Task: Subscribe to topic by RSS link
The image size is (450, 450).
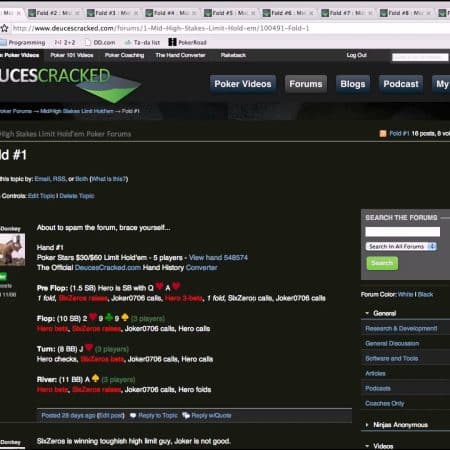Action: tap(59, 179)
